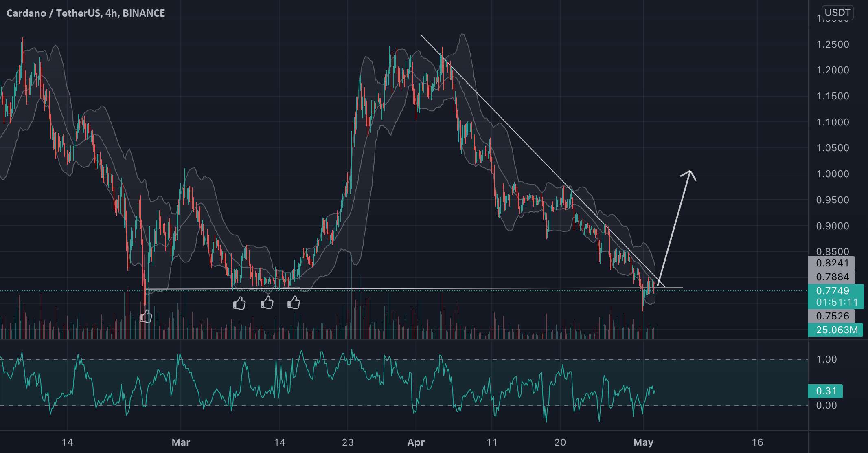This screenshot has width=868, height=453.
Task: Click the Apr date label on time axis
Action: pos(416,442)
